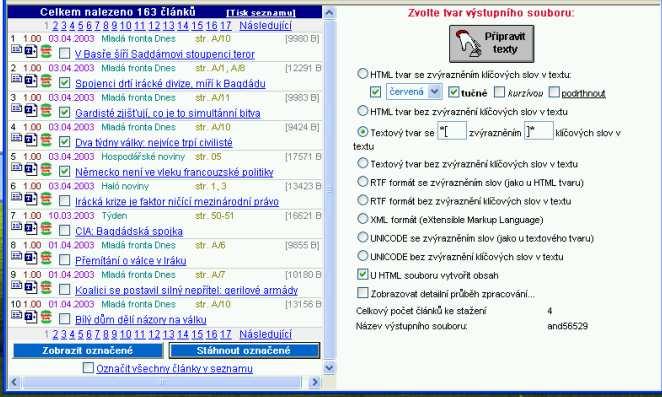This screenshot has height=397, width=662.
Task: Open the červená color dropdown
Action: tap(414, 92)
